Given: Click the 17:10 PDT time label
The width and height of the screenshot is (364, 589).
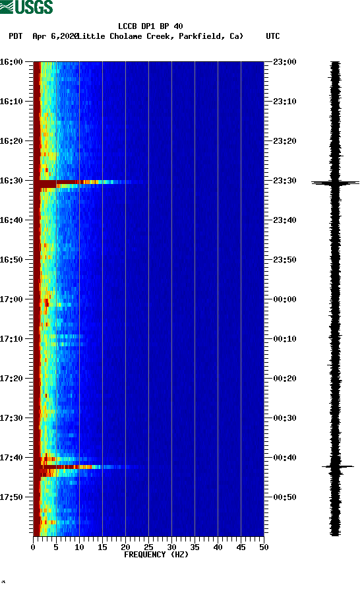Looking at the screenshot, I should point(11,339).
